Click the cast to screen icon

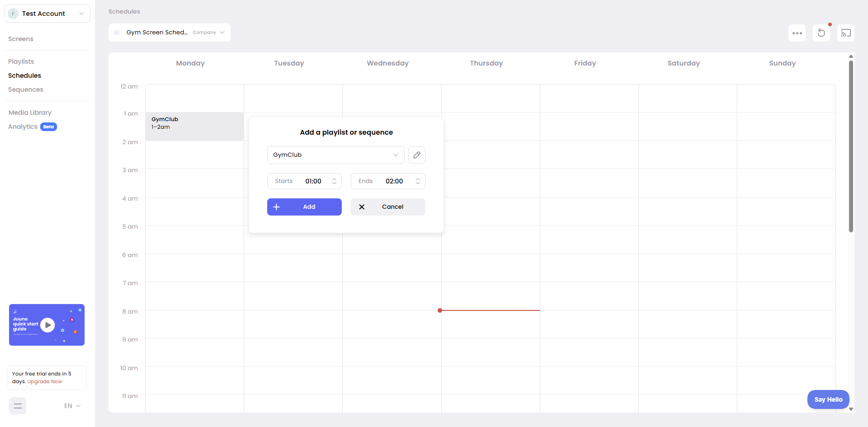845,33
